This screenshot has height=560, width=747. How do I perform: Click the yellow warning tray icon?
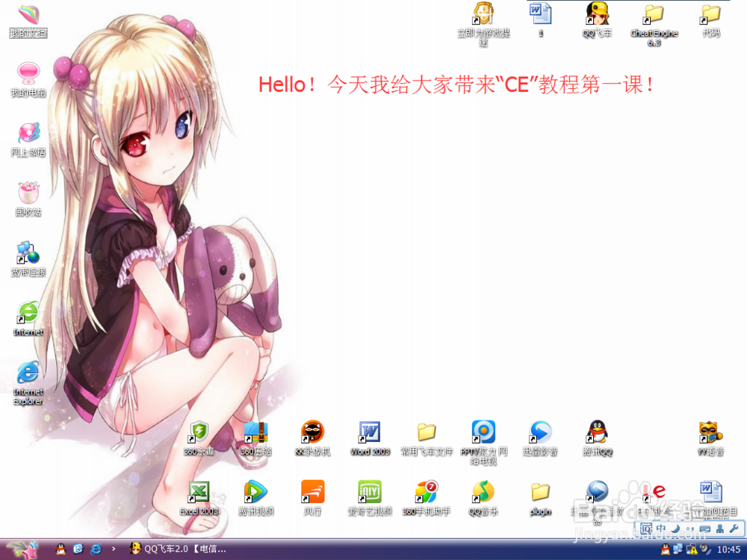[x=691, y=550]
